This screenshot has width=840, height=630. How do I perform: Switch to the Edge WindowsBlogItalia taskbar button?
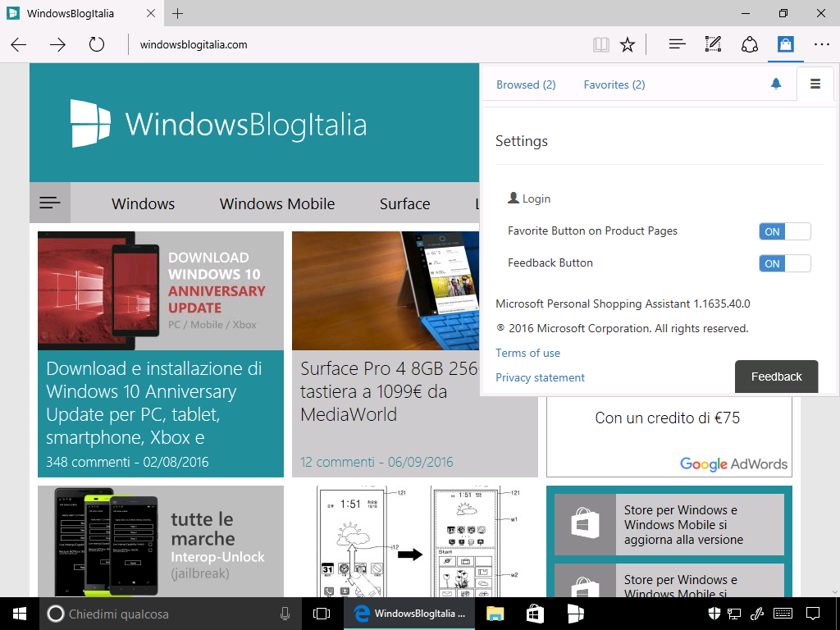409,614
